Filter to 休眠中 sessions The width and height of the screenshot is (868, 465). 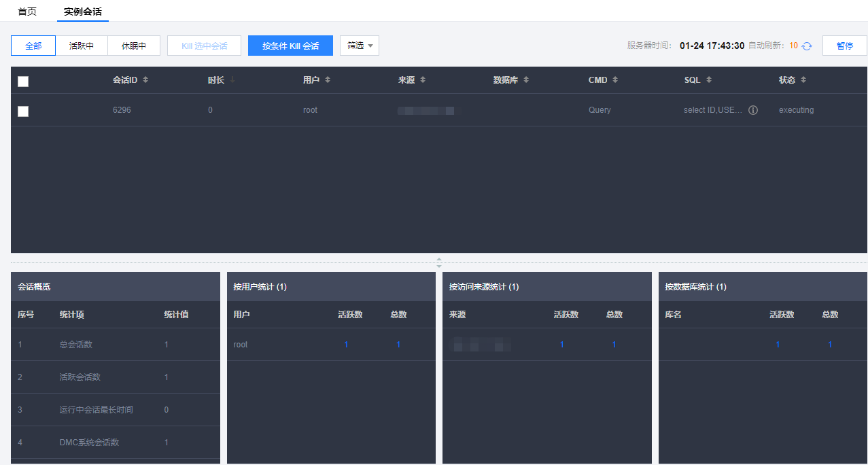(x=134, y=46)
